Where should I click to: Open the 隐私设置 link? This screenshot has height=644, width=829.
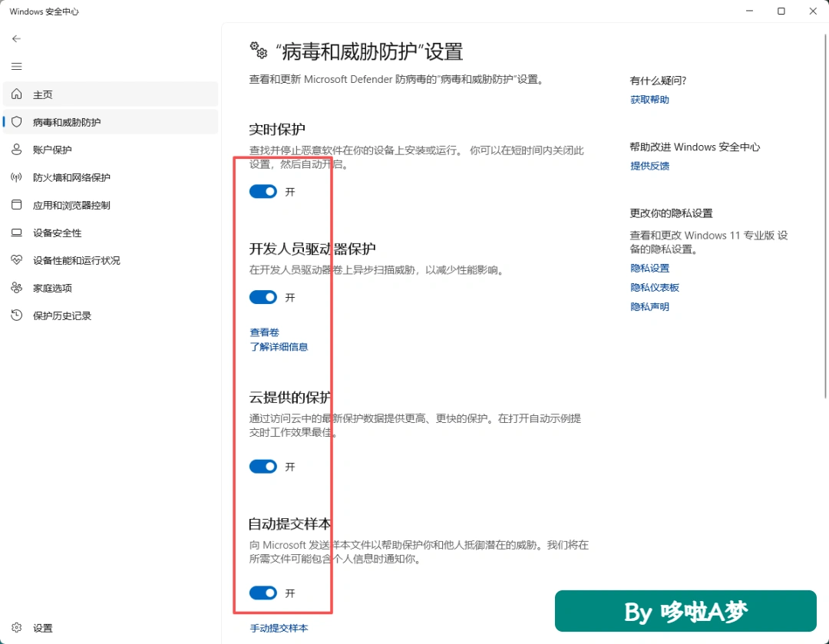[650, 268]
